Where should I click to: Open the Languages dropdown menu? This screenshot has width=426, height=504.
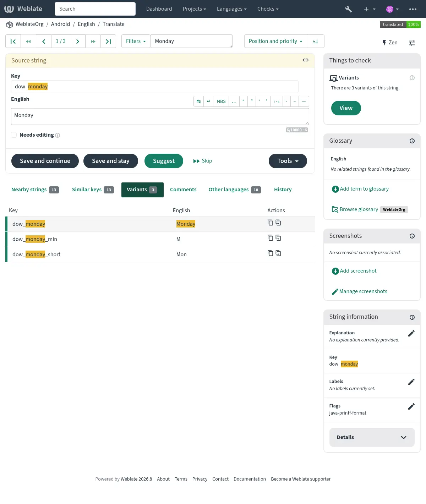(x=232, y=9)
